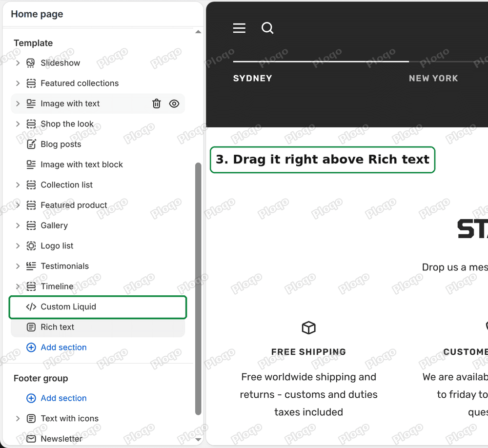Click the slideshow progress bar in preview

click(x=321, y=61)
